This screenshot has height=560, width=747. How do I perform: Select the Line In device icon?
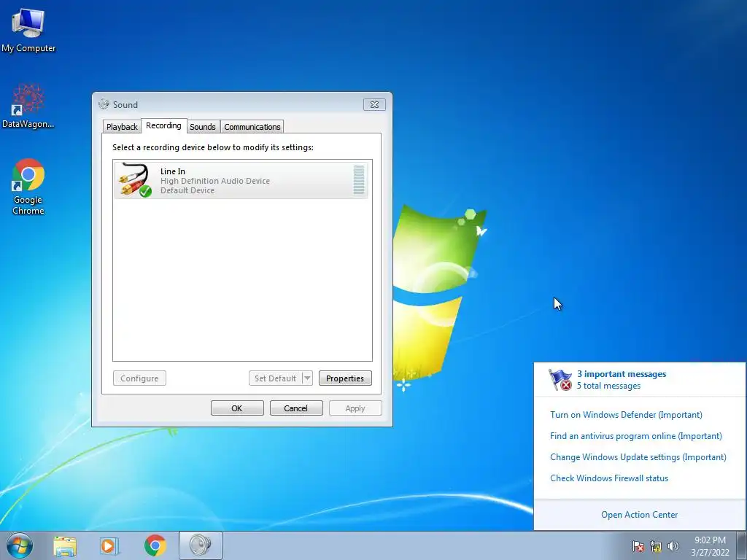[135, 180]
